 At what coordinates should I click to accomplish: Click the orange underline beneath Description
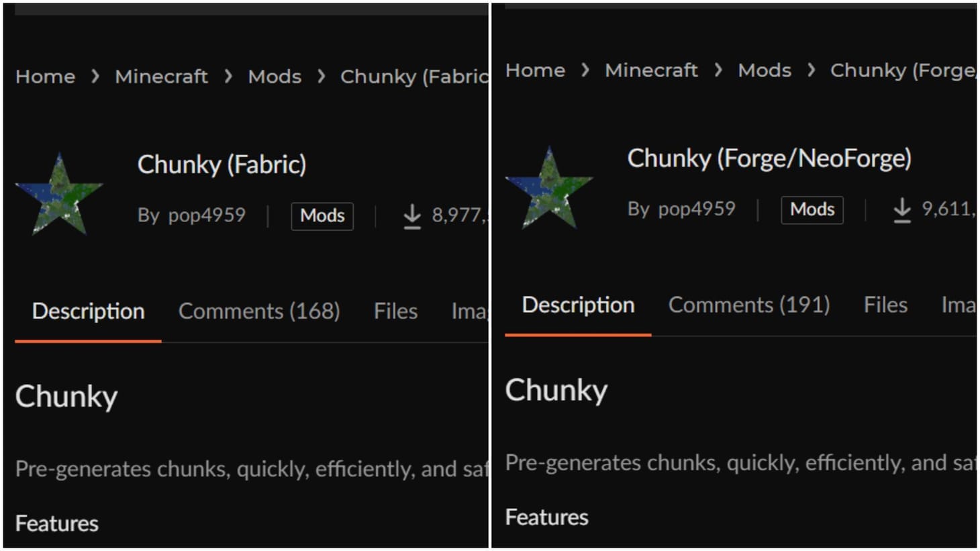coord(88,340)
